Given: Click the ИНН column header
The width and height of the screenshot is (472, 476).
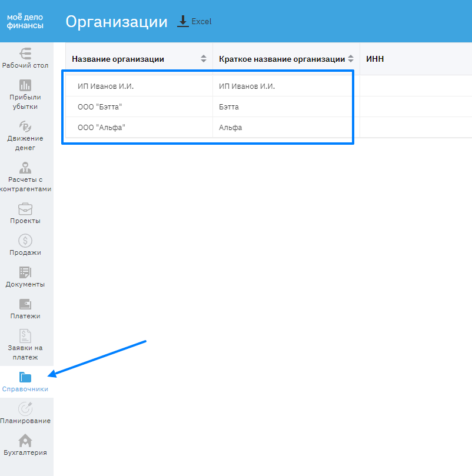Looking at the screenshot, I should 375,59.
